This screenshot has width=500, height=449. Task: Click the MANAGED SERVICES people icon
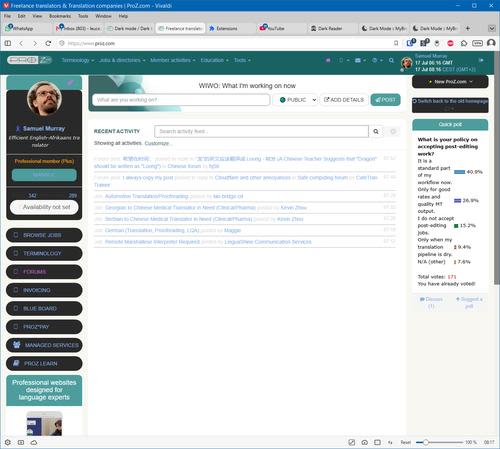pos(17,345)
